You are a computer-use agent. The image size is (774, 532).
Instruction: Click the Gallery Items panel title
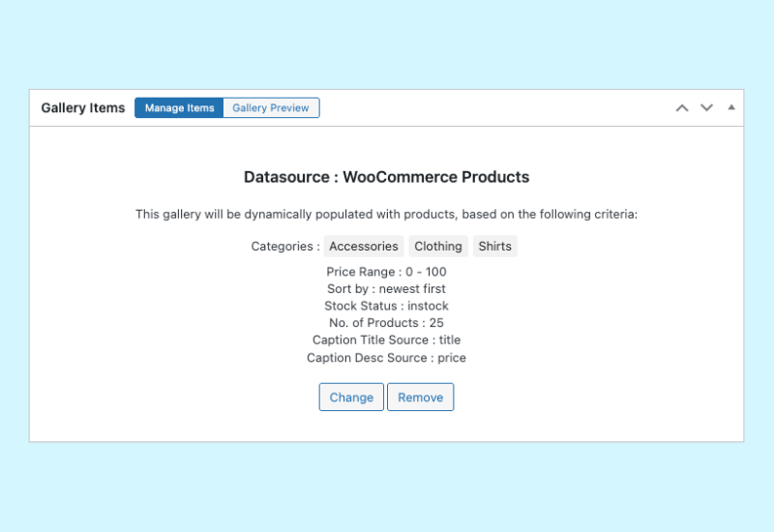coord(83,108)
